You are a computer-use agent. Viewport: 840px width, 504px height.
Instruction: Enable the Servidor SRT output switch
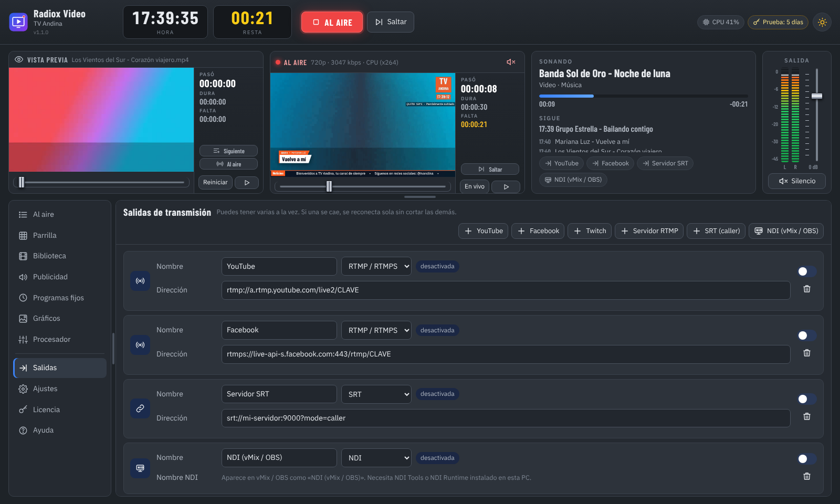coord(807,399)
